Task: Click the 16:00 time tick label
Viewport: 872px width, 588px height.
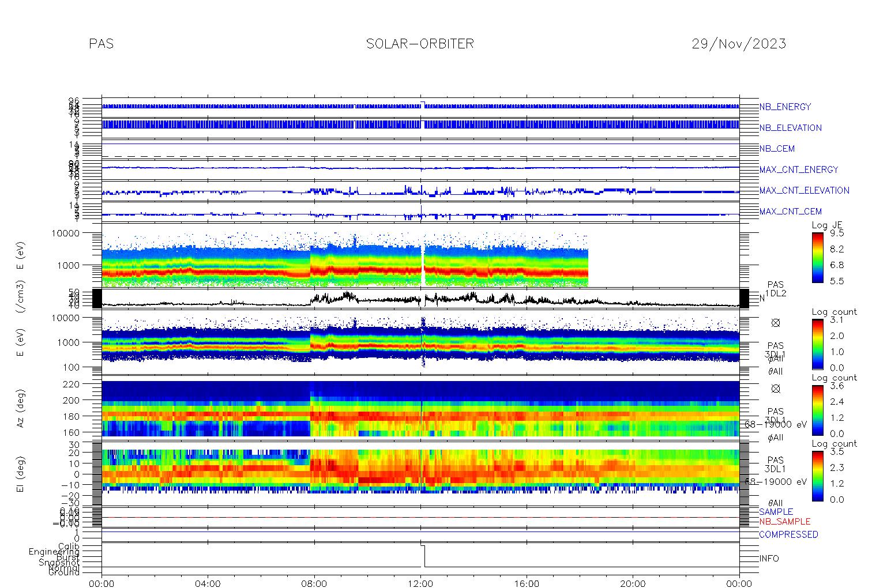Action: tap(527, 583)
